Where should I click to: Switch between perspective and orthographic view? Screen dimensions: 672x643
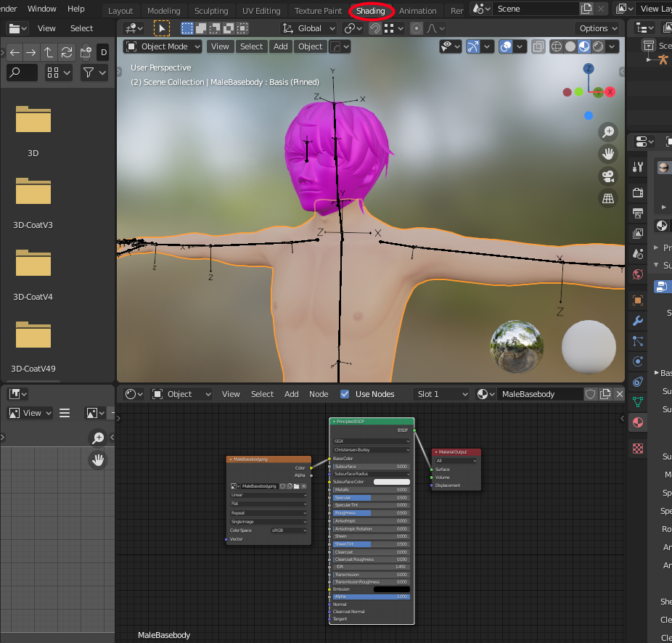click(607, 198)
